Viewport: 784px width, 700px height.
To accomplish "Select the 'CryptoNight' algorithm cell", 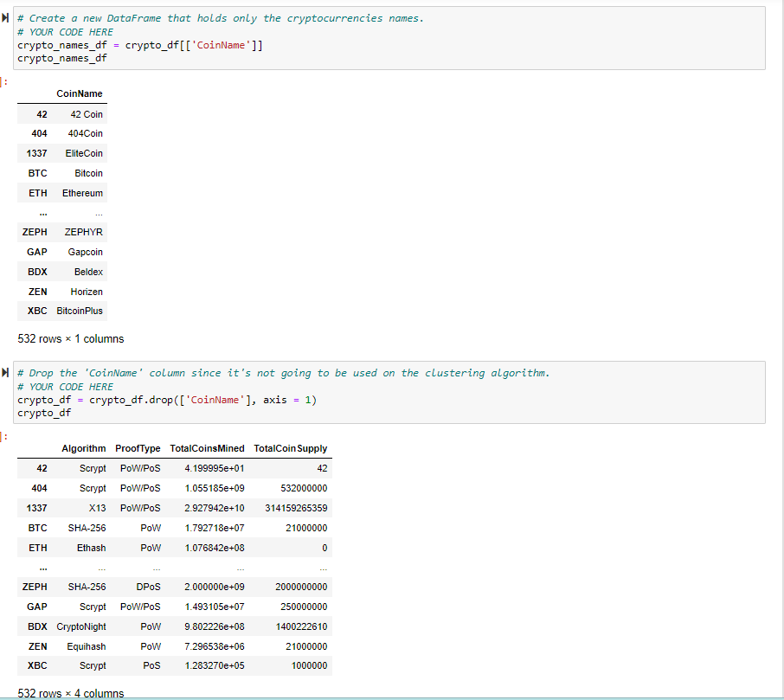I will pyautogui.click(x=81, y=626).
